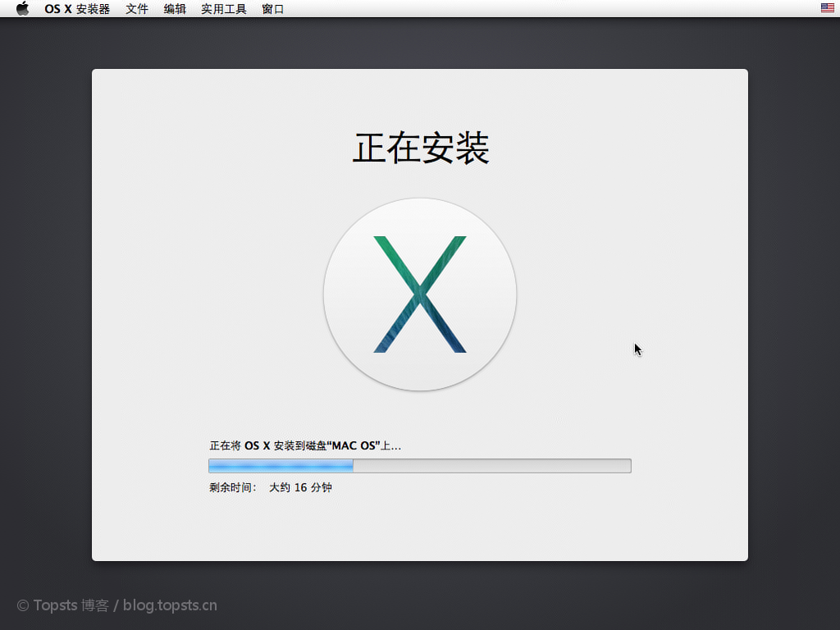Click the 正在将 OS X 安装到磁盘 status text
Image resolution: width=840 pixels, height=630 pixels.
tap(305, 445)
